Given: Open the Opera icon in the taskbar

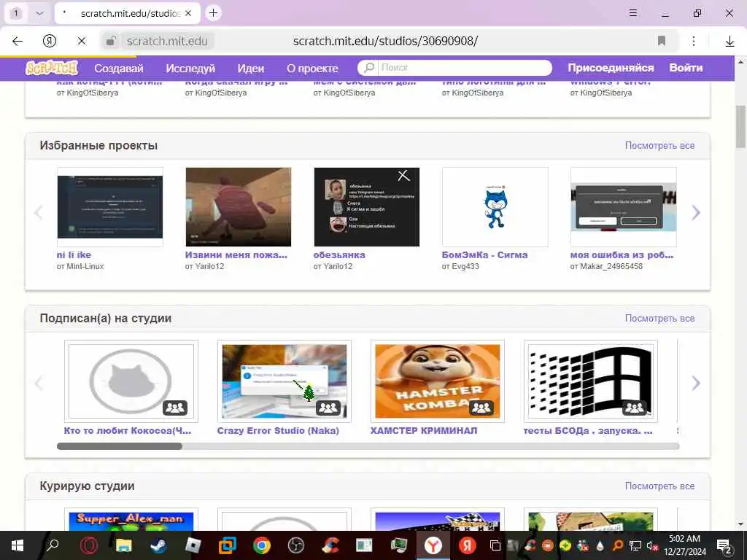Looking at the screenshot, I should [89, 545].
